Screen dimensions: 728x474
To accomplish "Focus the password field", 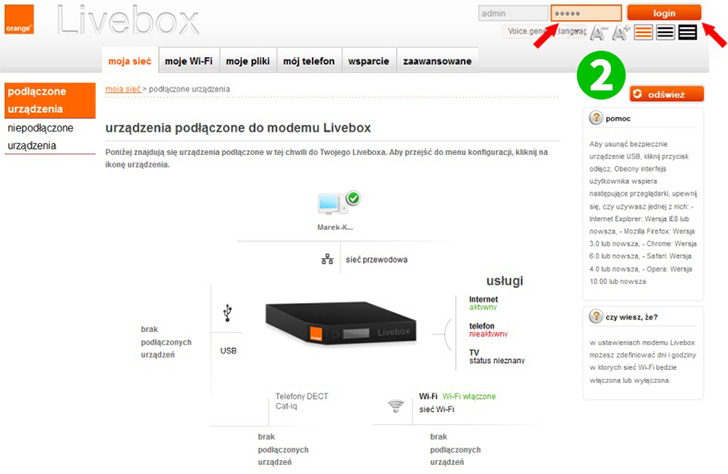I will tap(586, 13).
